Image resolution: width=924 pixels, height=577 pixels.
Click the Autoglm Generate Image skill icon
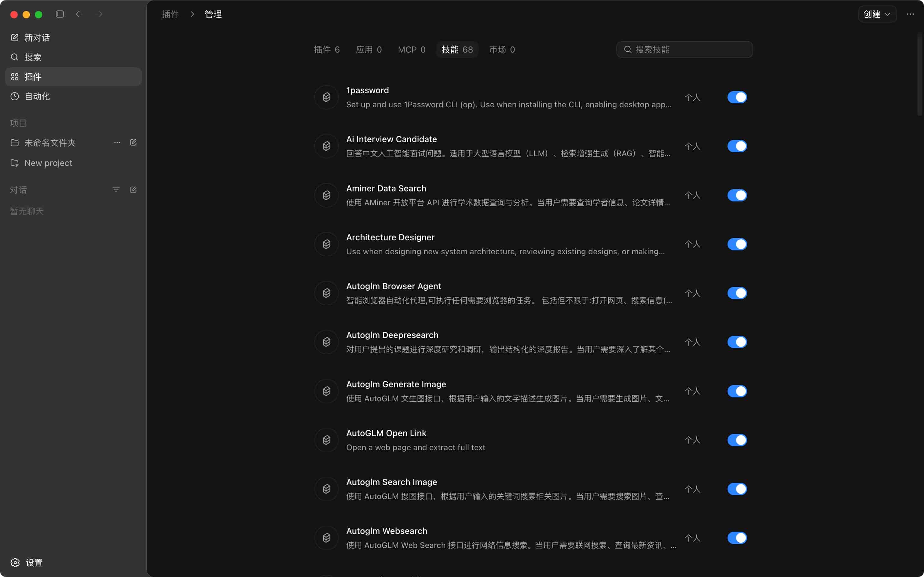coord(327,391)
